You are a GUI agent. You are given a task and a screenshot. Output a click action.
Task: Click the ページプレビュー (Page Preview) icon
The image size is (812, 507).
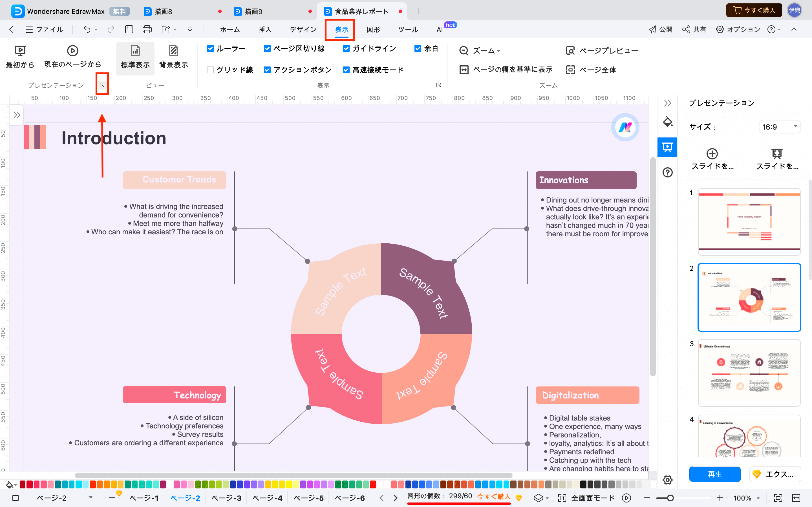click(571, 50)
